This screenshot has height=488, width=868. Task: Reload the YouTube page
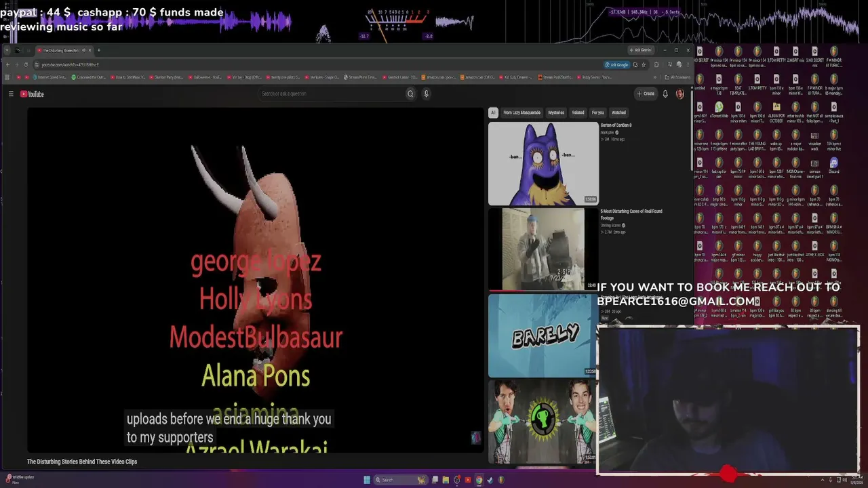pos(26,65)
